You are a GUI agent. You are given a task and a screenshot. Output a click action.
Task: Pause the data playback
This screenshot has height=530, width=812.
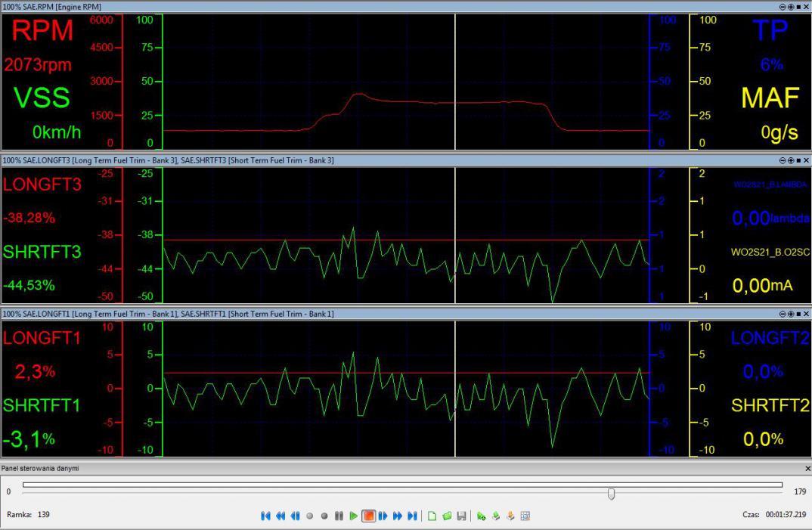pyautogui.click(x=339, y=516)
